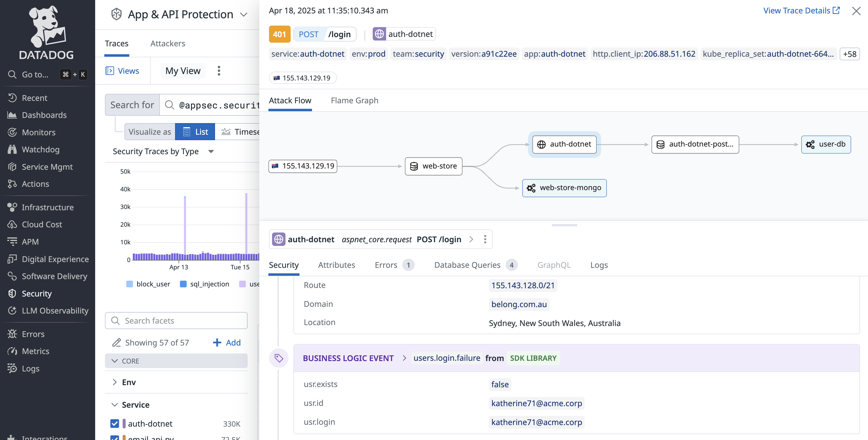Click the Monitors sidebar icon
The width and height of the screenshot is (868, 440).
click(x=12, y=132)
